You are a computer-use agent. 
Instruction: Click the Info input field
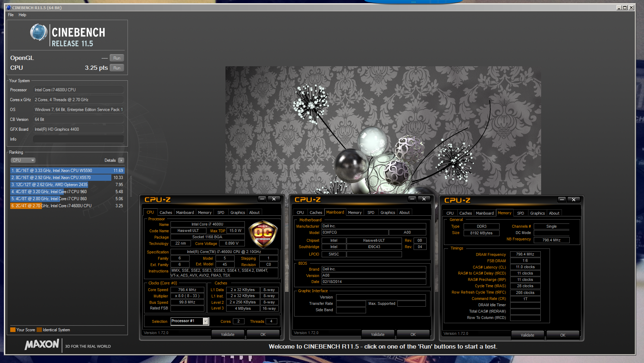click(x=78, y=139)
